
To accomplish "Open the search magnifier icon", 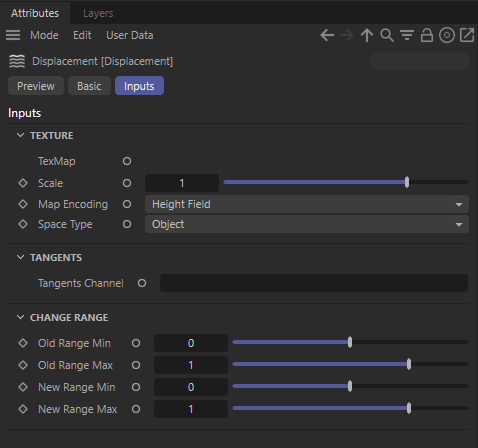I will 387,35.
